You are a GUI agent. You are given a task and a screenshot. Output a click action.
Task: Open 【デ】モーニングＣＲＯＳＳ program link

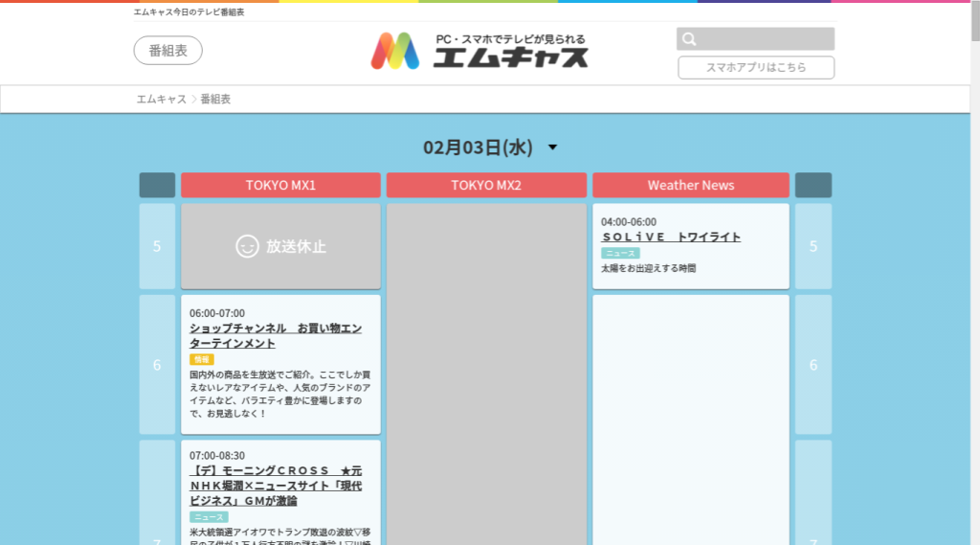click(x=276, y=486)
